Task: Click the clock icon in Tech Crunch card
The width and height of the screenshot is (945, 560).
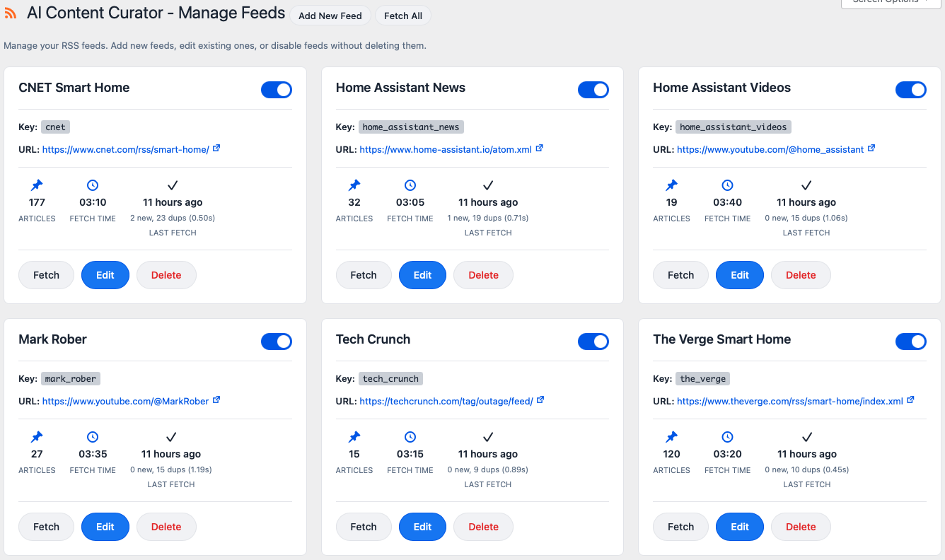Action: tap(410, 437)
